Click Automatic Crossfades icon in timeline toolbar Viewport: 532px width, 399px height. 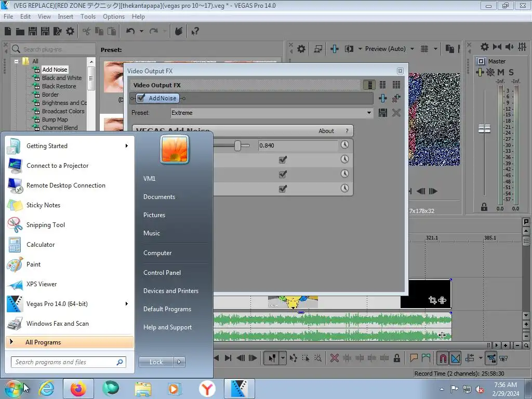[456, 358]
